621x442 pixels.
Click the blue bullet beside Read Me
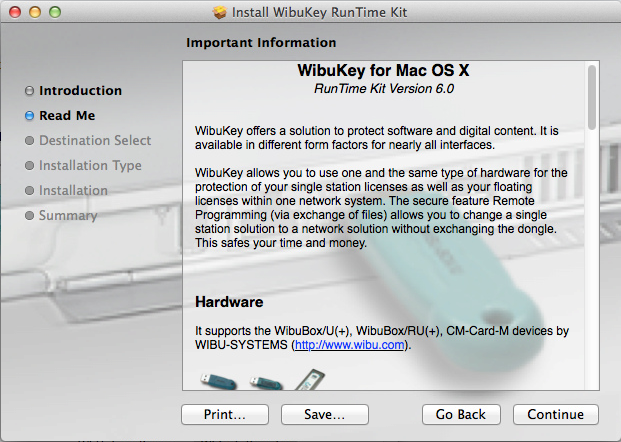point(29,116)
